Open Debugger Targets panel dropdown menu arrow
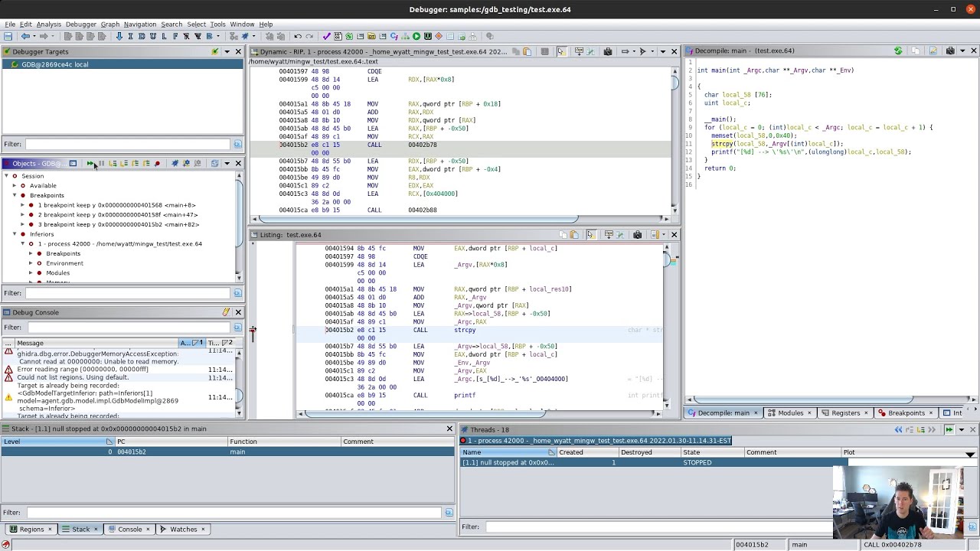This screenshot has height=551, width=980. (x=227, y=51)
